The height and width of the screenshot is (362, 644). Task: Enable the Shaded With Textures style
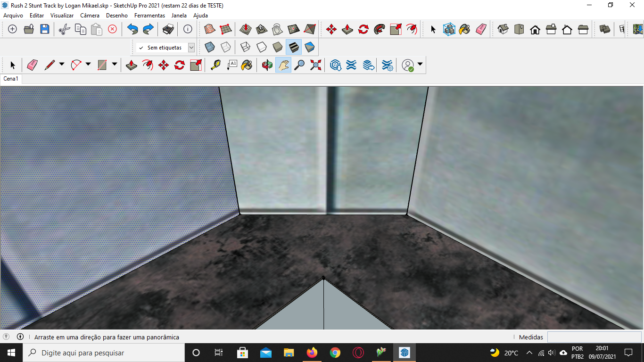coord(294,47)
